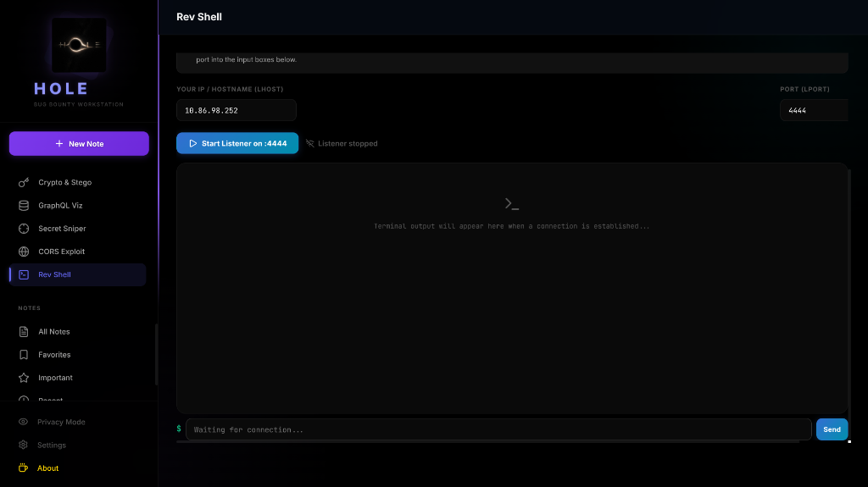
Task: Click the NOTES section heading
Action: (x=30, y=307)
